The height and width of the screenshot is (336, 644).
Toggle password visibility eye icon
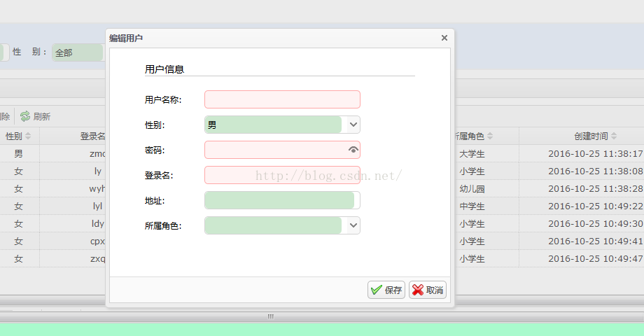click(x=353, y=150)
